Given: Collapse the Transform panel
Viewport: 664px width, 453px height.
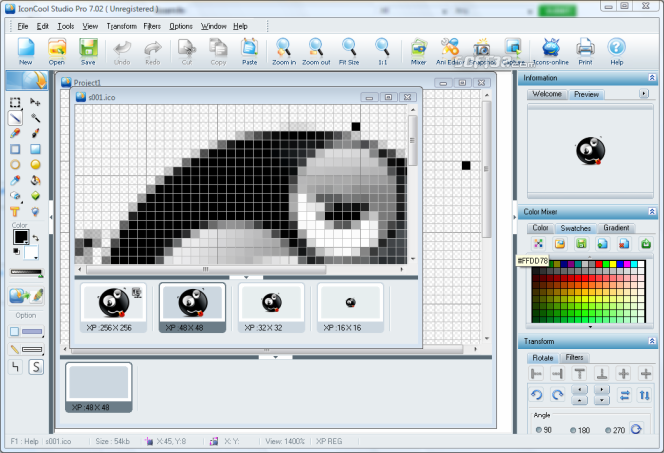Looking at the screenshot, I should [652, 341].
